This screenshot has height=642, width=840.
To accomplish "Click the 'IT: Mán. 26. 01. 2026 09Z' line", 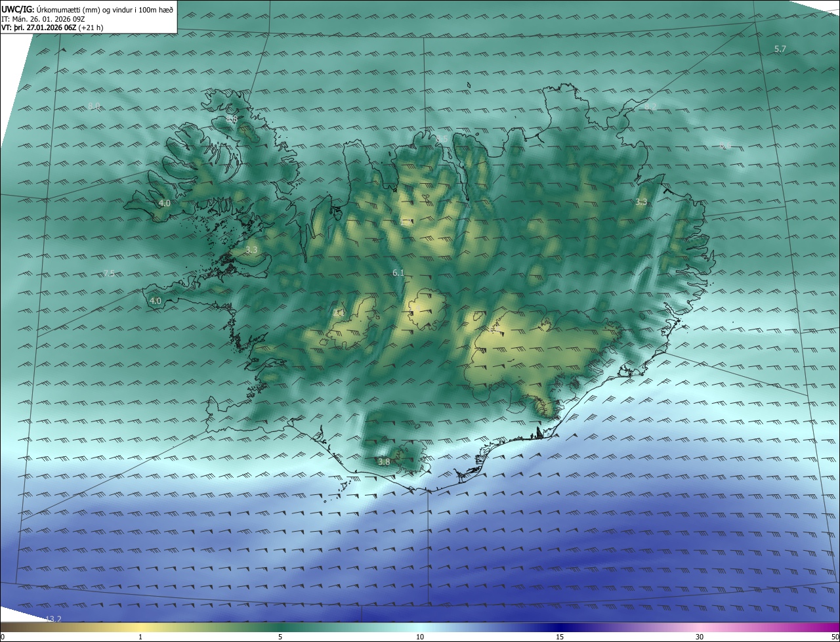I will [43, 19].
